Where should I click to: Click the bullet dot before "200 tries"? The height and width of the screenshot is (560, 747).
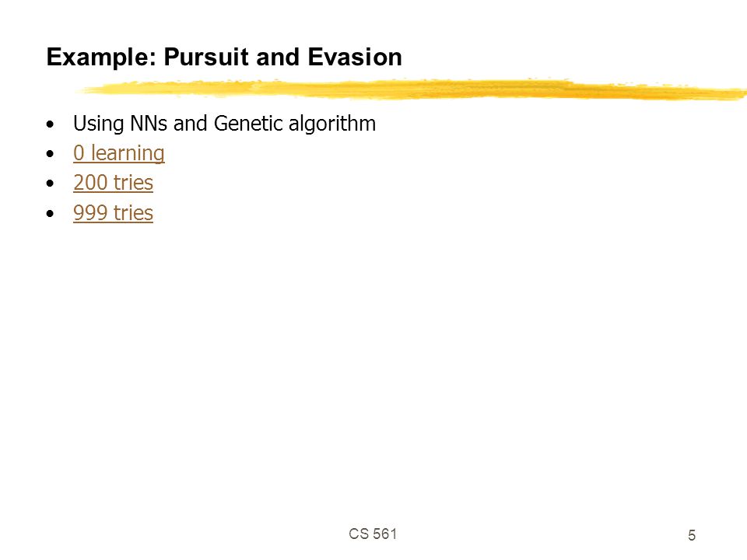click(51, 184)
